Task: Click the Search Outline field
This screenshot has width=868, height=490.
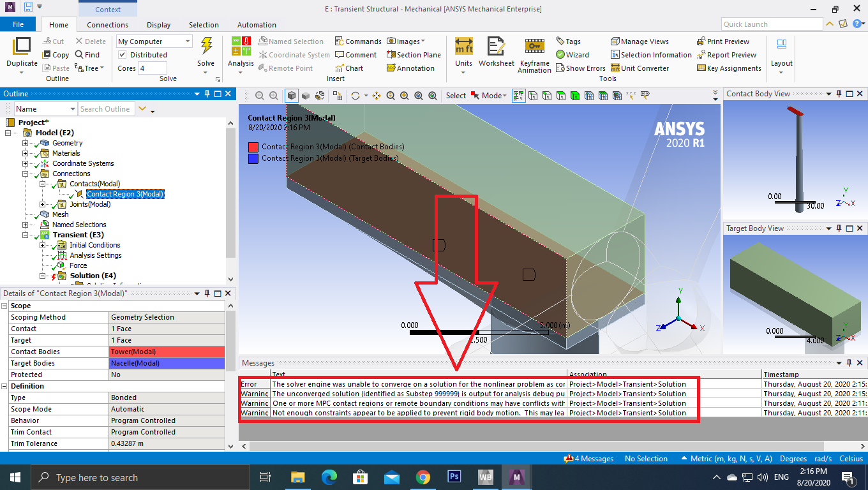Action: point(106,109)
